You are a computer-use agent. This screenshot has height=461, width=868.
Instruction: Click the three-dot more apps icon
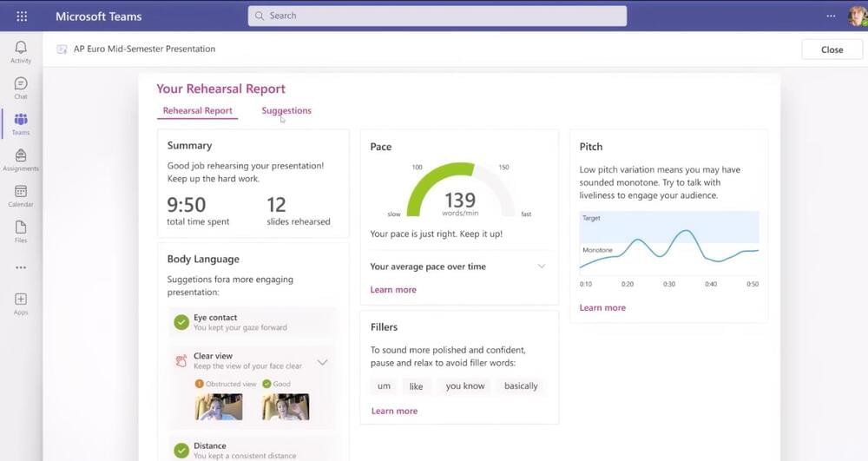pyautogui.click(x=21, y=267)
